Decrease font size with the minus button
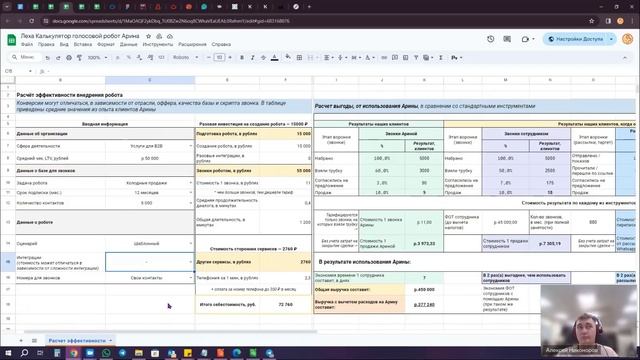The width and height of the screenshot is (640, 360). point(209,58)
